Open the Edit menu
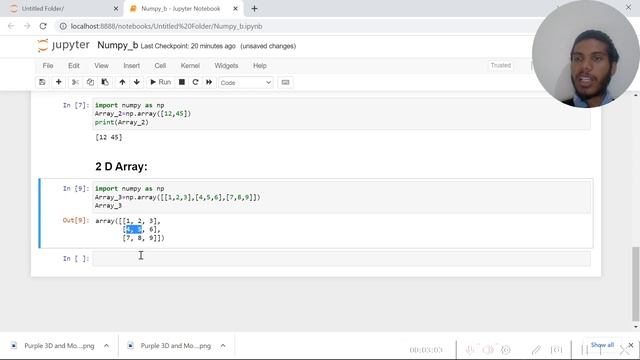640x360 pixels. [x=74, y=66]
